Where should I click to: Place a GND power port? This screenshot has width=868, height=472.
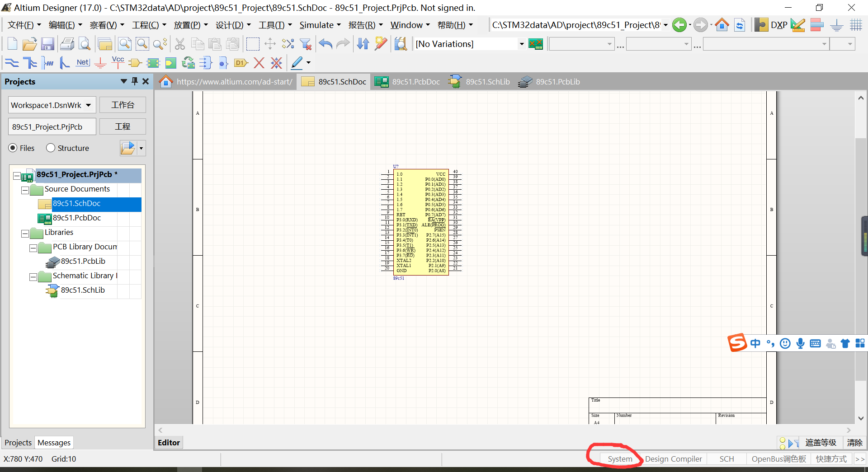100,63
